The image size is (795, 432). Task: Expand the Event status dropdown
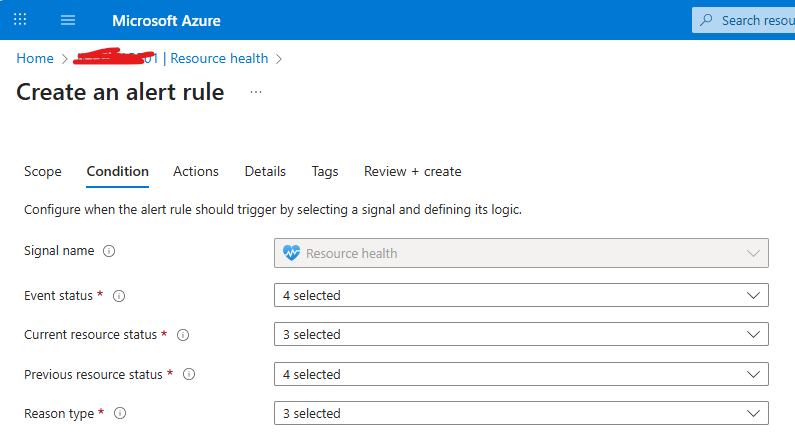(521, 295)
